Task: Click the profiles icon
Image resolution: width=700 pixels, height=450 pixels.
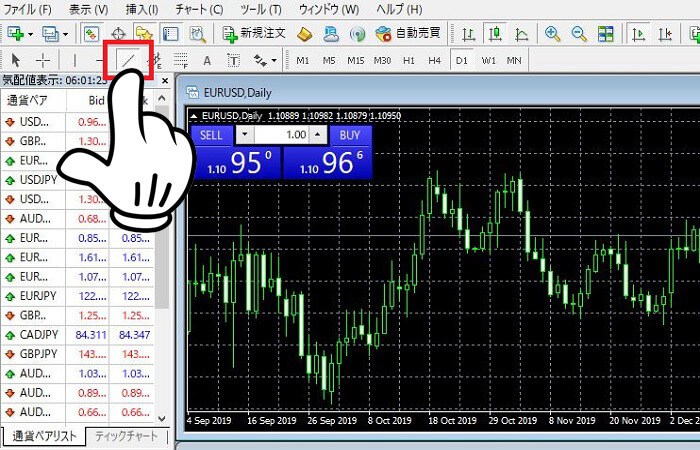Action: (x=50, y=33)
